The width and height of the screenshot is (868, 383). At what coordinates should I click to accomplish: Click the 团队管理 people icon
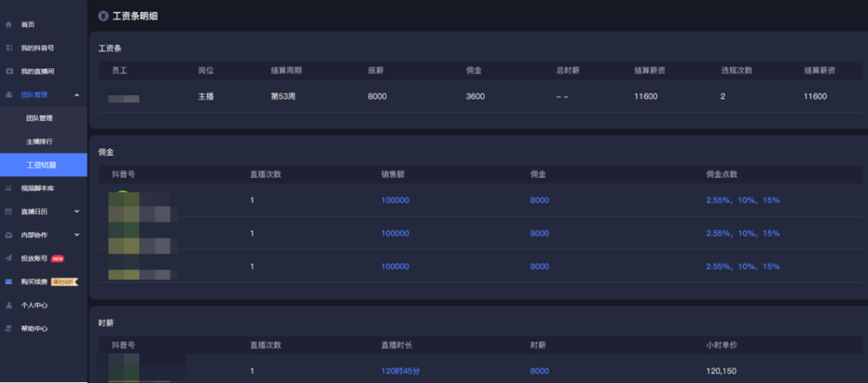pyautogui.click(x=9, y=95)
